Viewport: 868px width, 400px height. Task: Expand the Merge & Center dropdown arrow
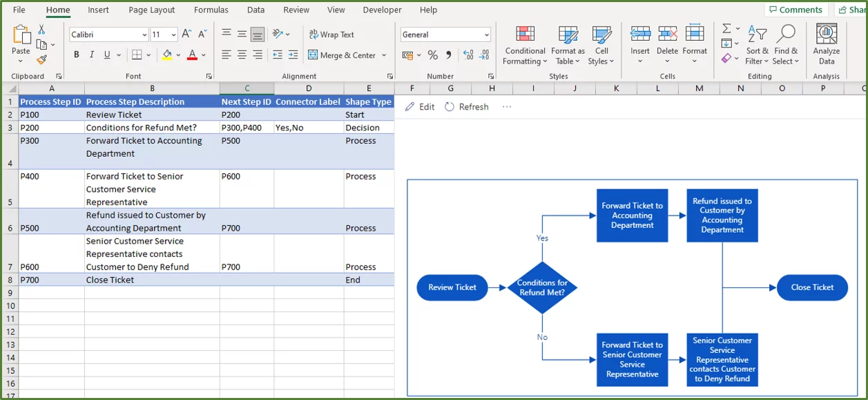(384, 55)
